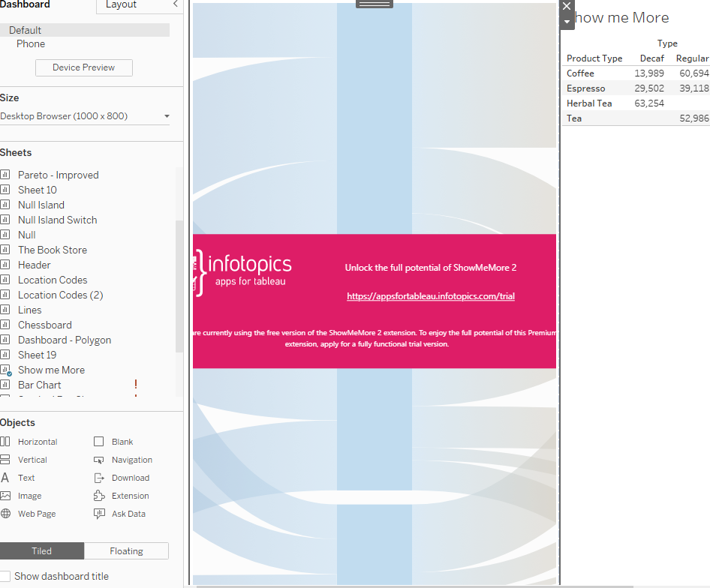Select the Text object icon
710x588 pixels.
click(x=5, y=478)
